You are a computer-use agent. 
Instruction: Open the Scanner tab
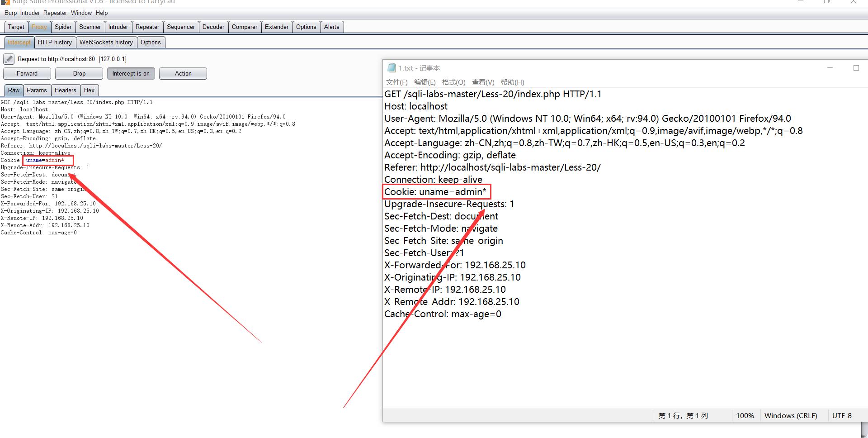coord(90,27)
